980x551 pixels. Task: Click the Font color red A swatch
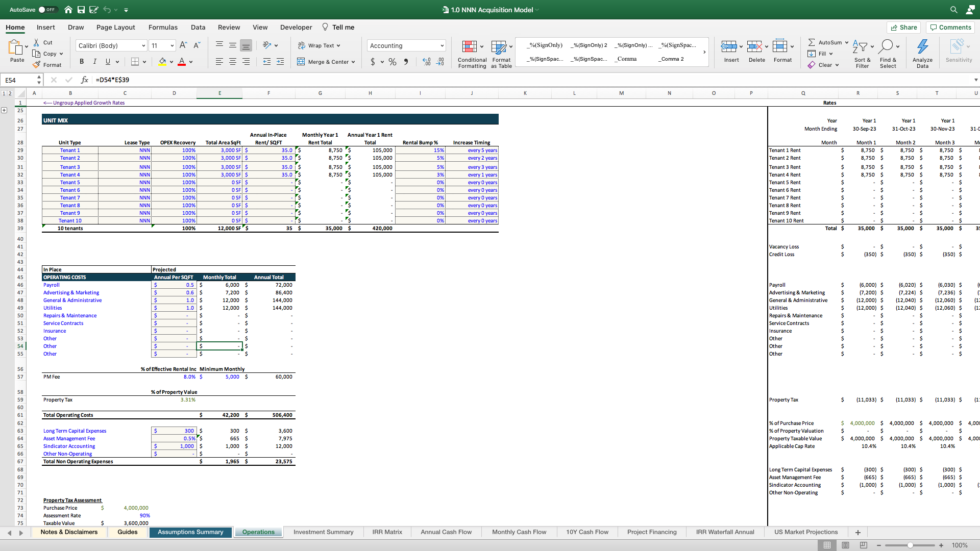182,62
